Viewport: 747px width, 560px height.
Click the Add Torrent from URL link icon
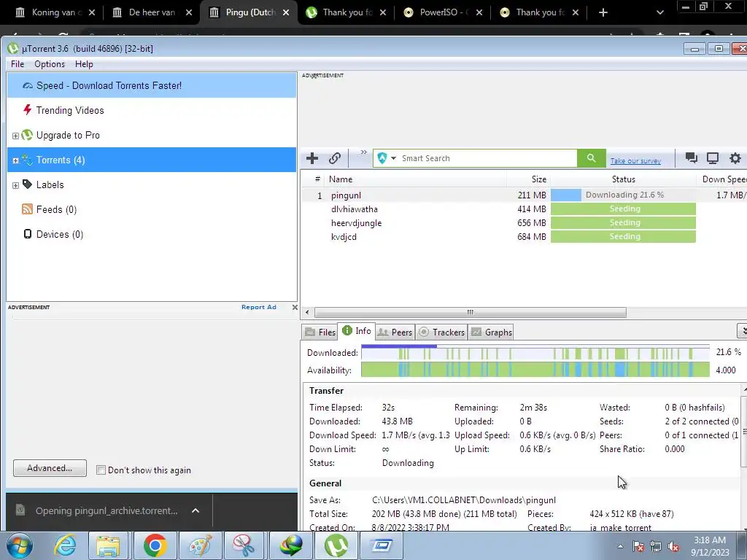[335, 158]
